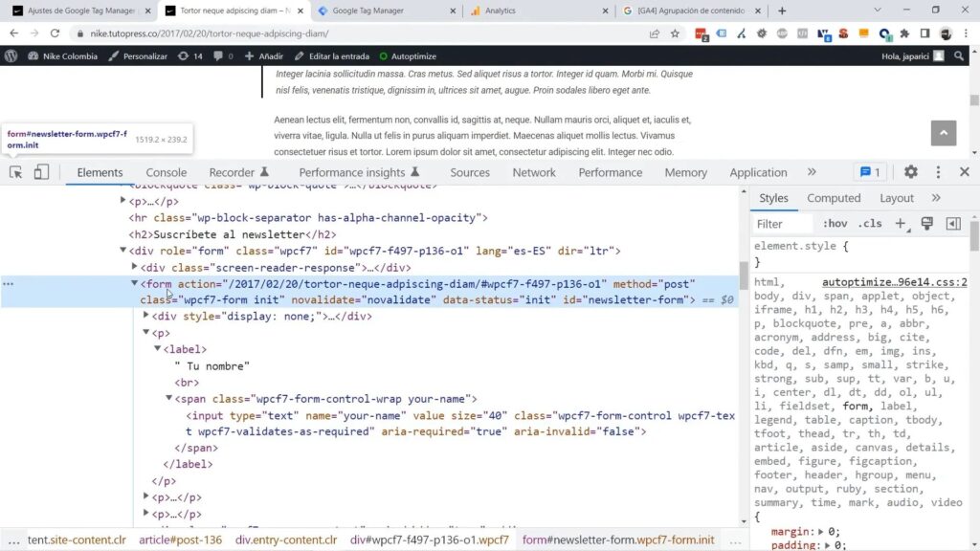This screenshot has width=980, height=551.
Task: Open Nike Colombia site dashboard link
Action: tap(62, 56)
